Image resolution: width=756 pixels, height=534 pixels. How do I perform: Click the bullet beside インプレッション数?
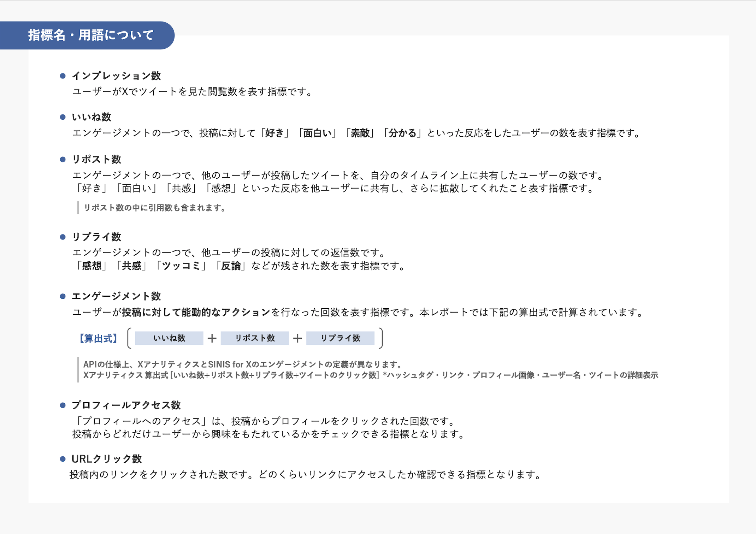[x=63, y=76]
